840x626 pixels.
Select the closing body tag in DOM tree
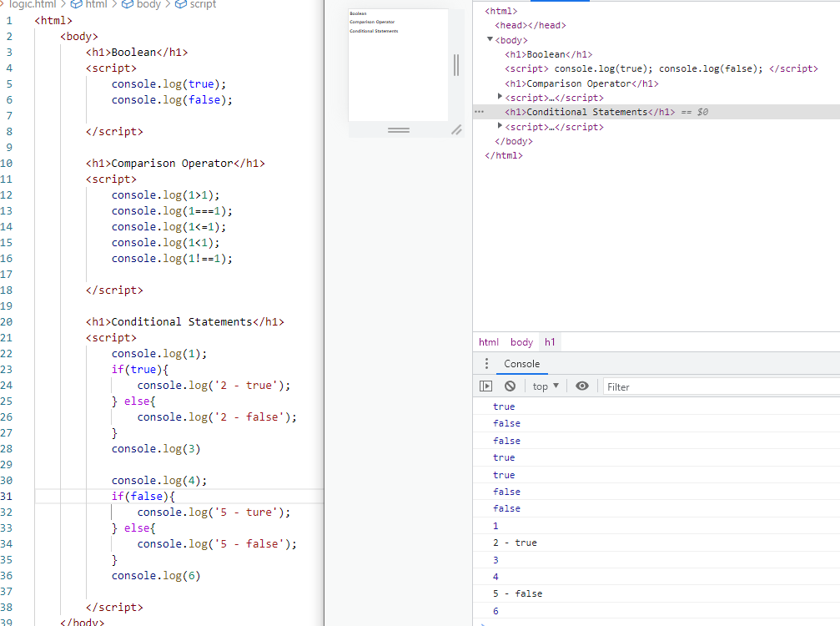coord(514,141)
